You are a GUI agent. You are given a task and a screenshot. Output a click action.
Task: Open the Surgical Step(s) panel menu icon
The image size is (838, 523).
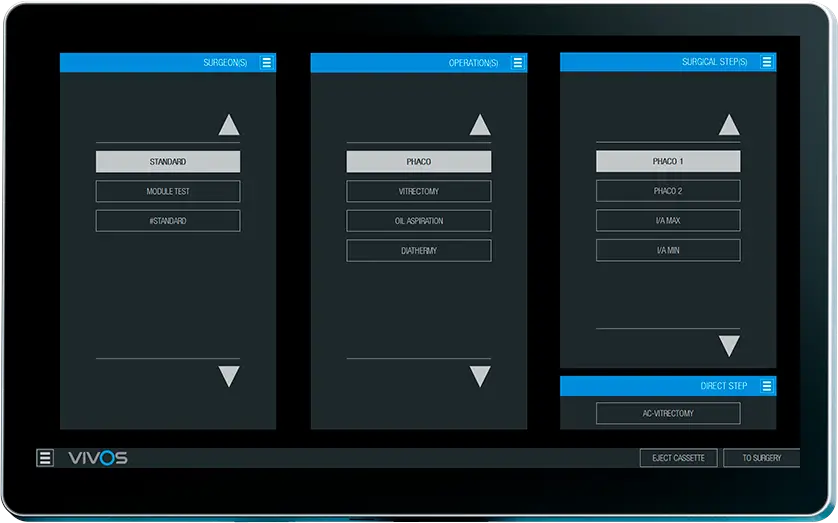tap(766, 62)
